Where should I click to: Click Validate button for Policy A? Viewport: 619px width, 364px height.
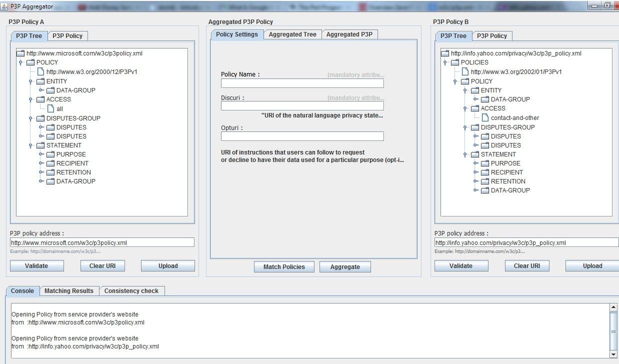point(36,266)
